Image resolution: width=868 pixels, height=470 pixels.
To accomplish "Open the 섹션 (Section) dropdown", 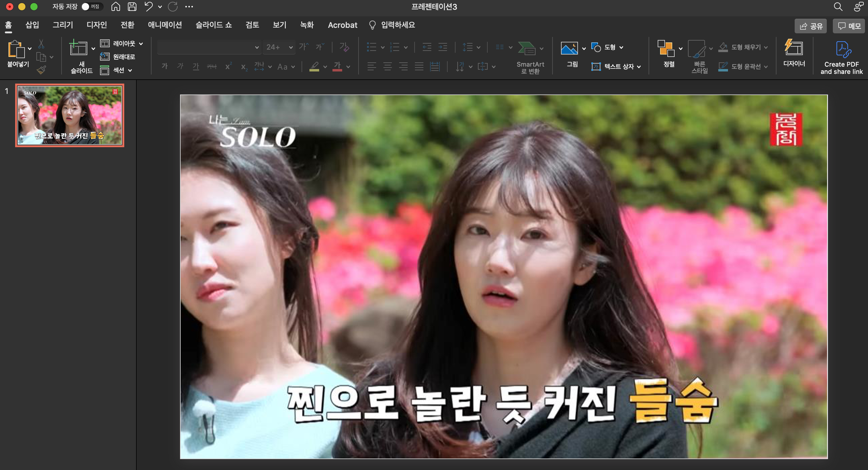I will click(x=116, y=70).
